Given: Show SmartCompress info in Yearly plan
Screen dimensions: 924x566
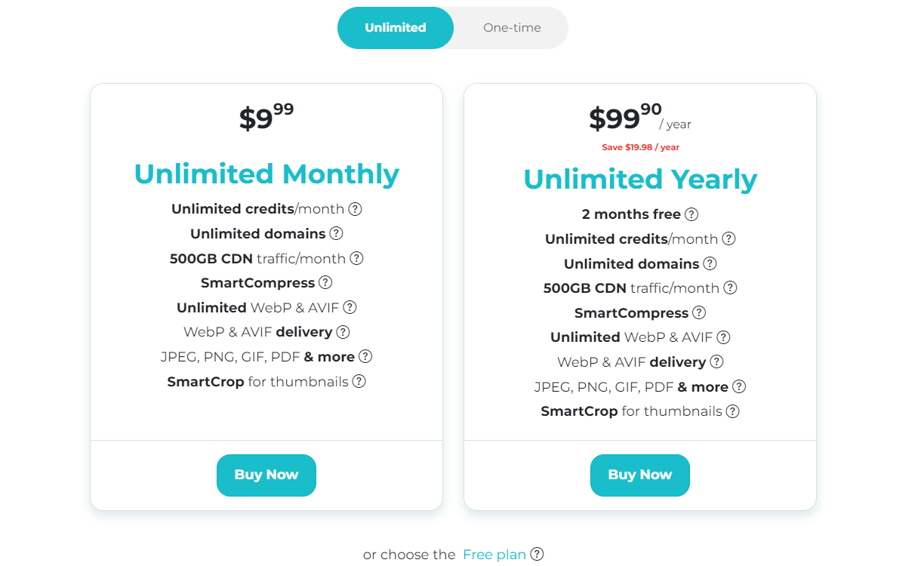Looking at the screenshot, I should tap(699, 313).
